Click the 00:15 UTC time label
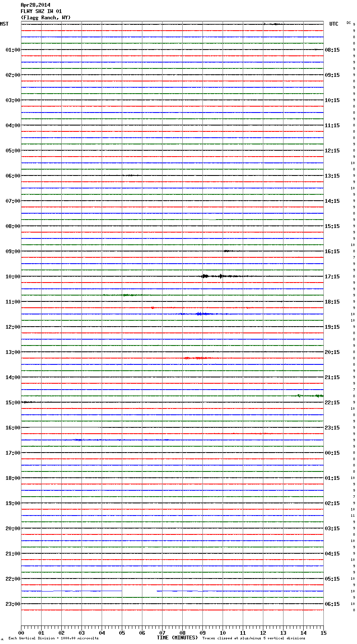357x644 pixels. 332,453
